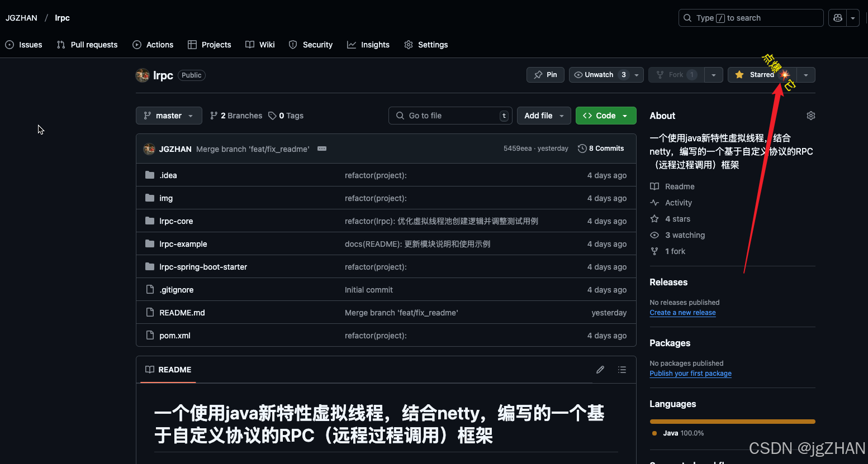This screenshot has height=464, width=868.
Task: Open the Wiki via the book icon
Action: point(259,45)
